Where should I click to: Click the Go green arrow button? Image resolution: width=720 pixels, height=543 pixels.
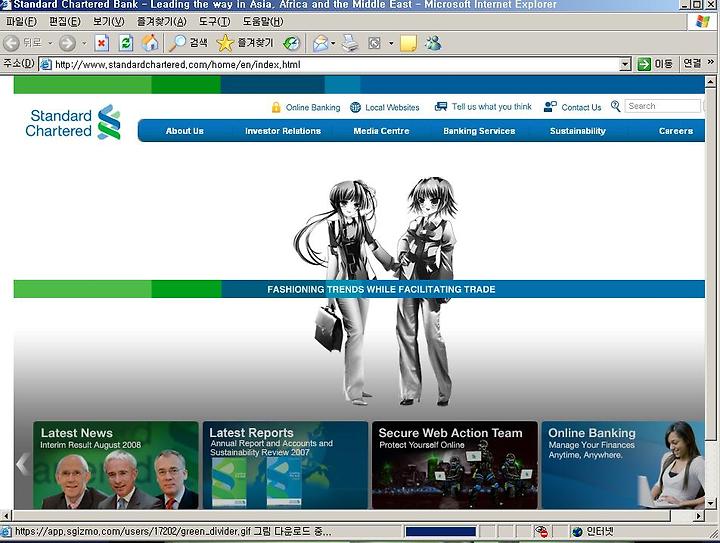[644, 64]
